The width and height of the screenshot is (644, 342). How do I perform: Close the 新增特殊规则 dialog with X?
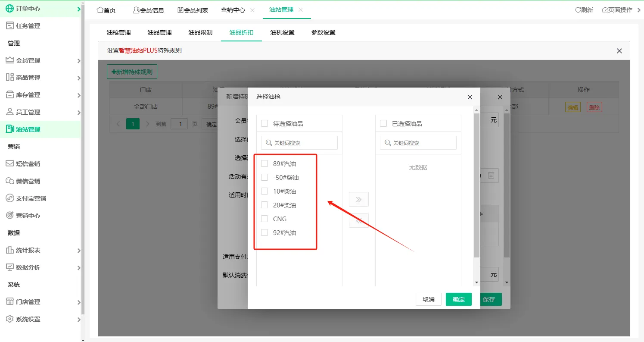pyautogui.click(x=500, y=97)
